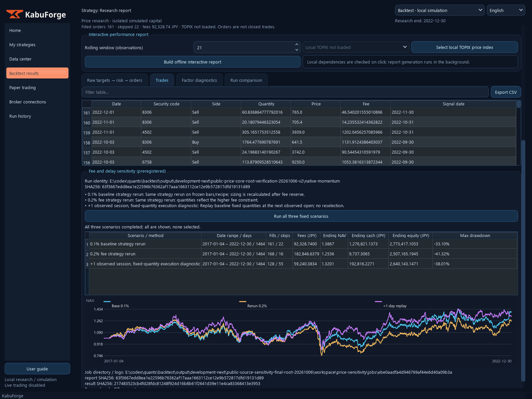Screen dimensions: 532x399
Task: Click Select local TOPIX price index button
Action: 465,47
